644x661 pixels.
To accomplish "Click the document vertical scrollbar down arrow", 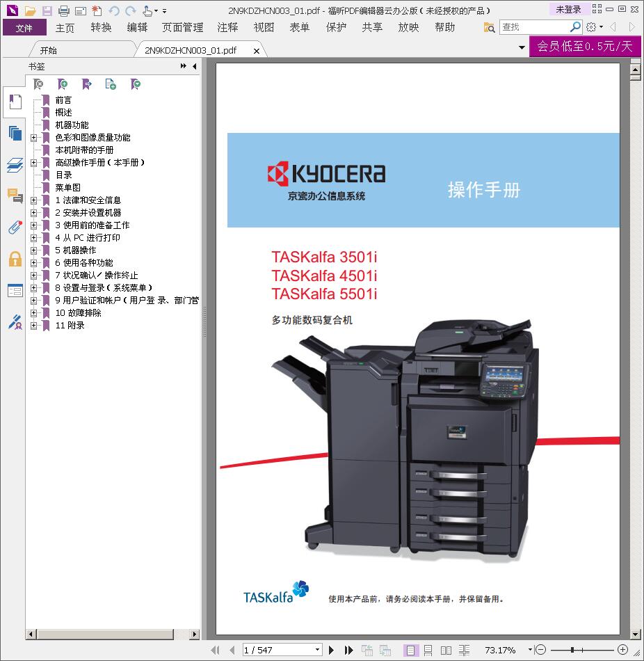I will pyautogui.click(x=635, y=635).
